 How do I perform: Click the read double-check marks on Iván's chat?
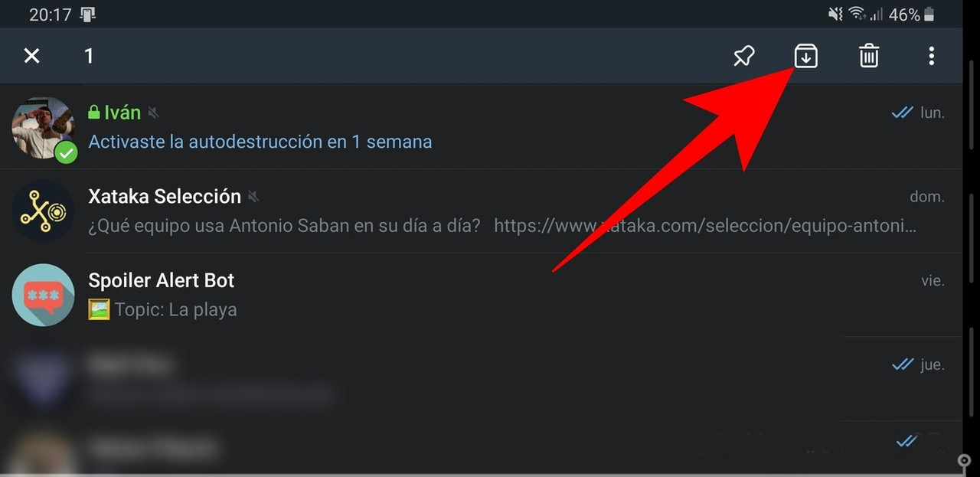coord(903,113)
